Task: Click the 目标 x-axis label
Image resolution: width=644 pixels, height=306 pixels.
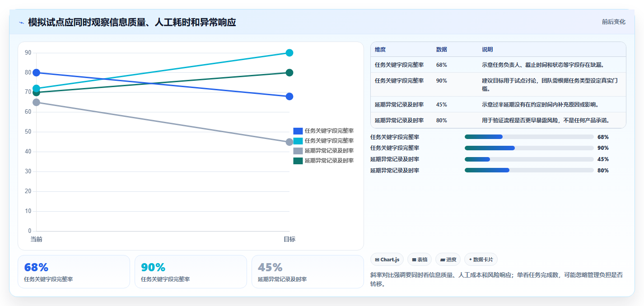Action: pyautogui.click(x=289, y=239)
